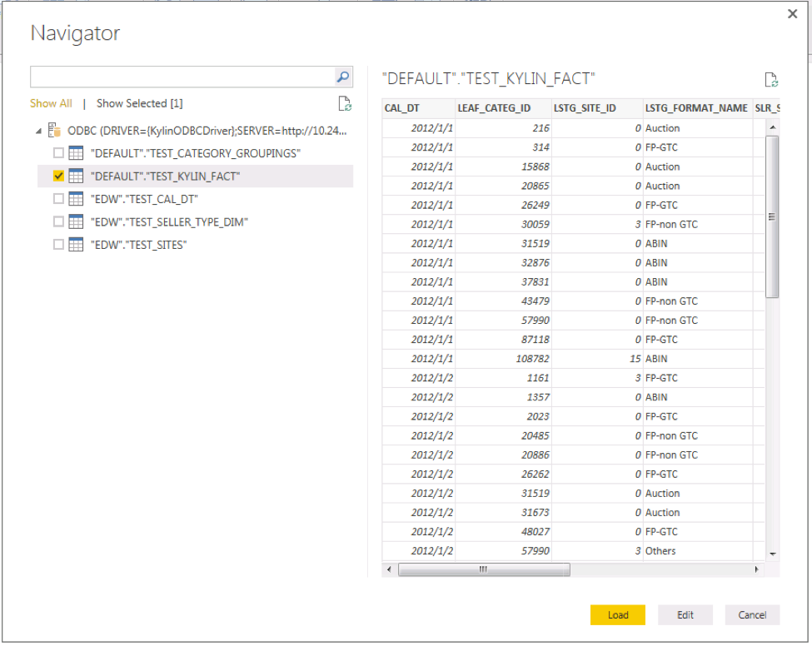812x646 pixels.
Task: Switch to Show All view
Action: tap(51, 104)
